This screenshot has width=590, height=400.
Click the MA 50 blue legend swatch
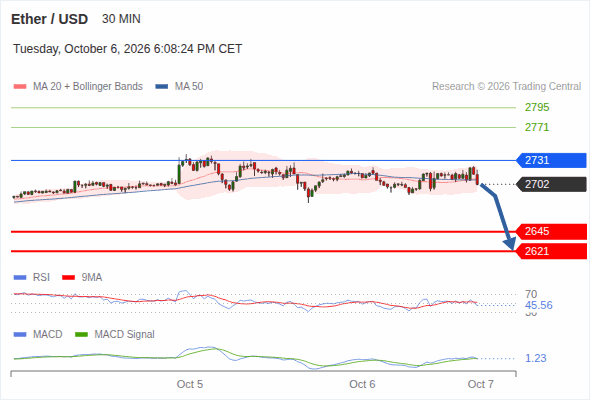click(x=161, y=87)
